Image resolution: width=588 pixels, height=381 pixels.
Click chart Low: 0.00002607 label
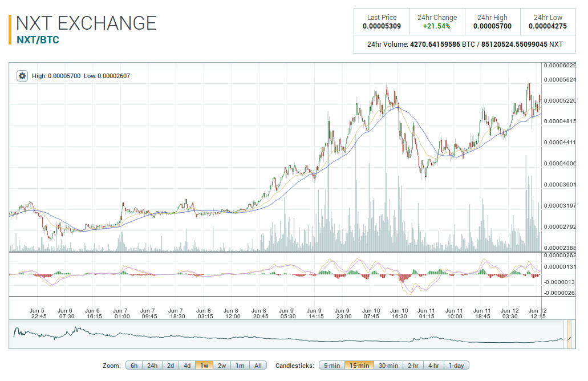point(107,76)
